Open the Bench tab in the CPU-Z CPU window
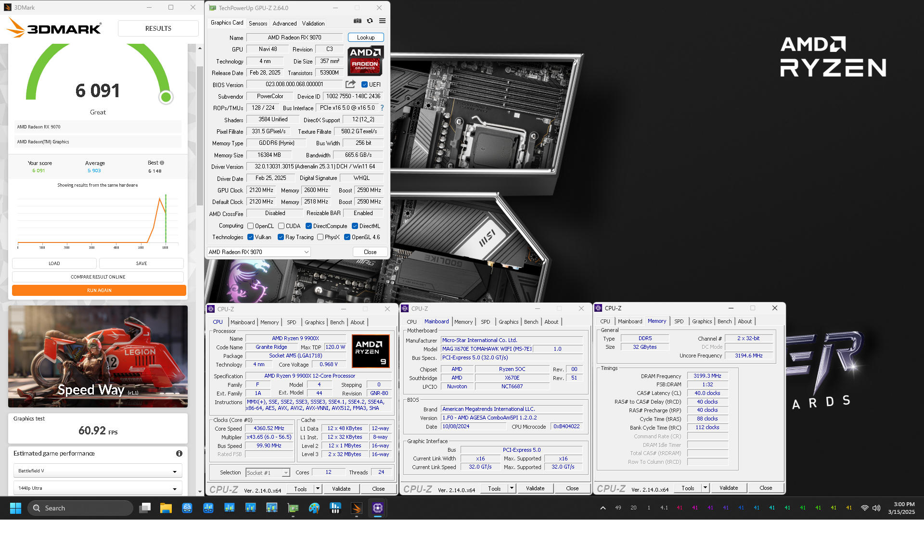This screenshot has height=560, width=924. 337,322
